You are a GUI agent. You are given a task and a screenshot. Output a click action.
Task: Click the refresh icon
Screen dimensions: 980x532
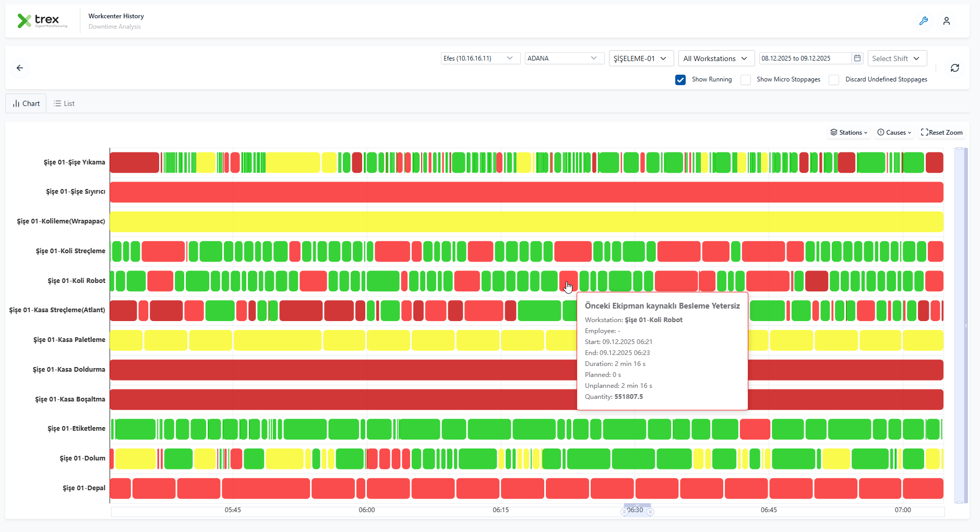click(x=955, y=68)
